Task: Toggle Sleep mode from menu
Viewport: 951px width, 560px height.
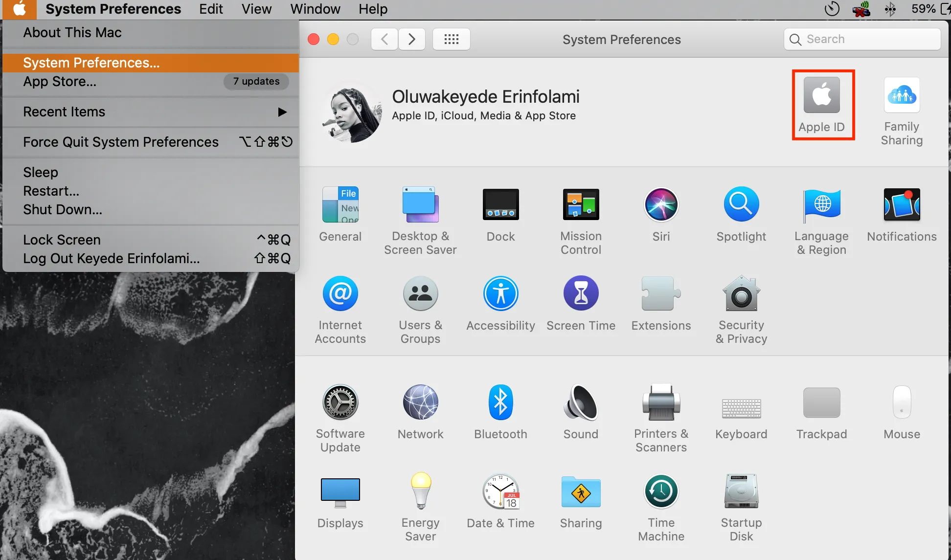Action: tap(40, 172)
